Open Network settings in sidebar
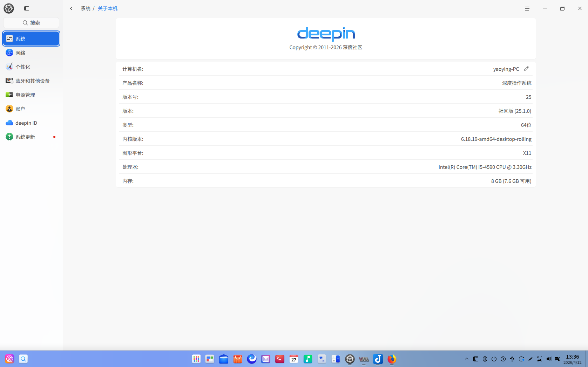 coord(31,53)
